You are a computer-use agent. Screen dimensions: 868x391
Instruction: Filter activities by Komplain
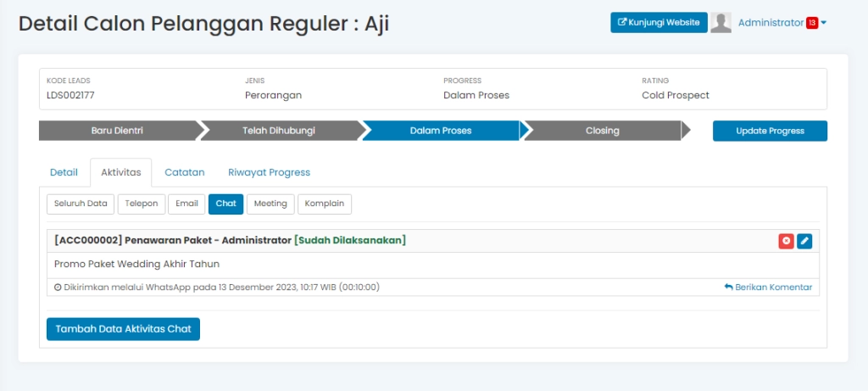coord(324,204)
